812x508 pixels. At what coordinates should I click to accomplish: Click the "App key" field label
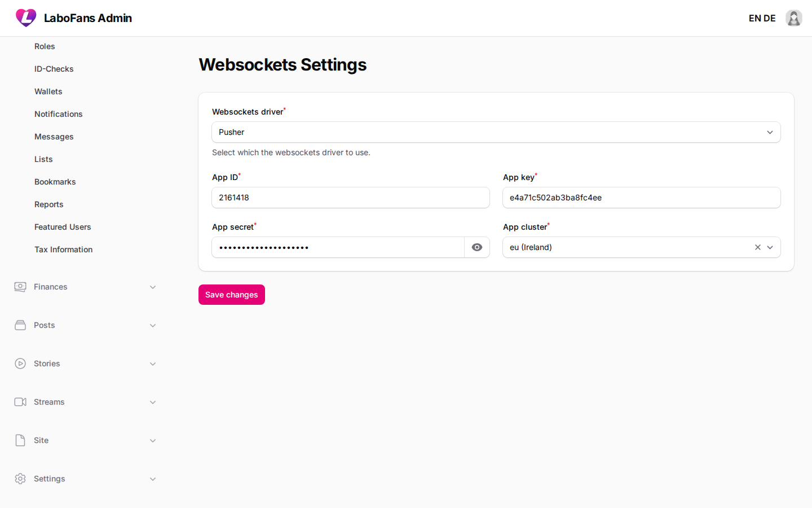[x=520, y=177]
